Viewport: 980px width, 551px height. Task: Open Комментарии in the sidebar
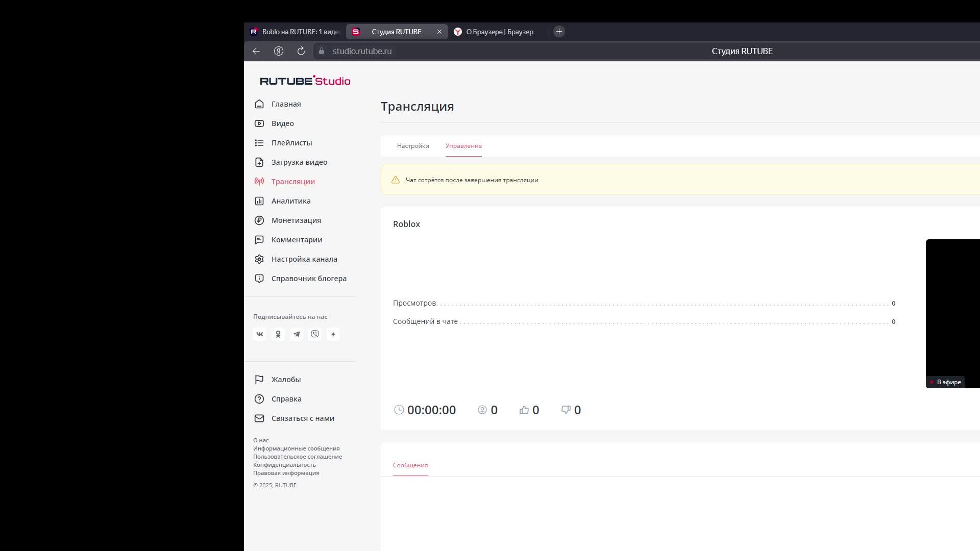point(297,240)
